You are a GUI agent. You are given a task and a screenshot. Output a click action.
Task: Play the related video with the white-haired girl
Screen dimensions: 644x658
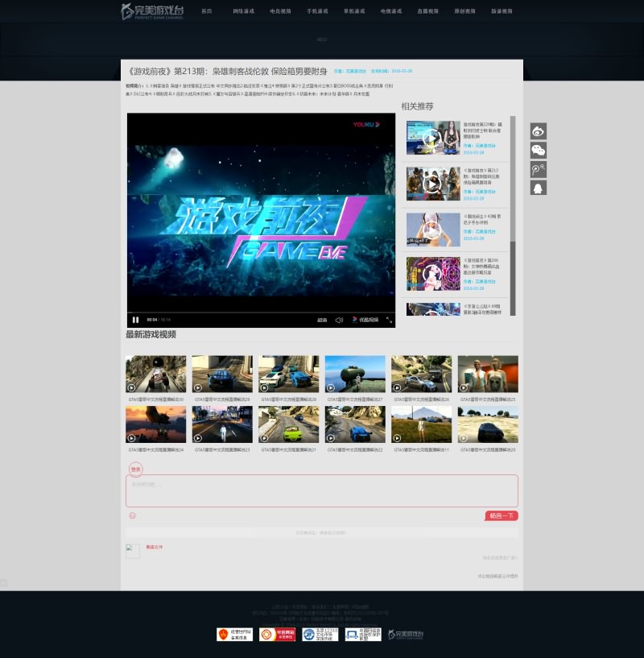[x=433, y=230]
